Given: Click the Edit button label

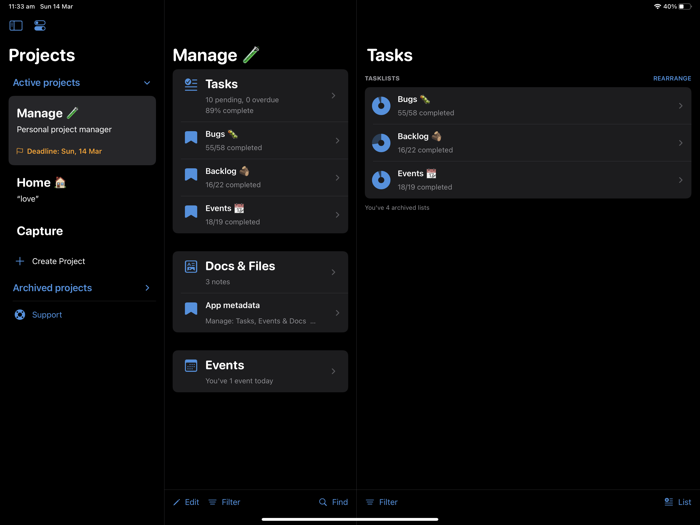Looking at the screenshot, I should 192,502.
